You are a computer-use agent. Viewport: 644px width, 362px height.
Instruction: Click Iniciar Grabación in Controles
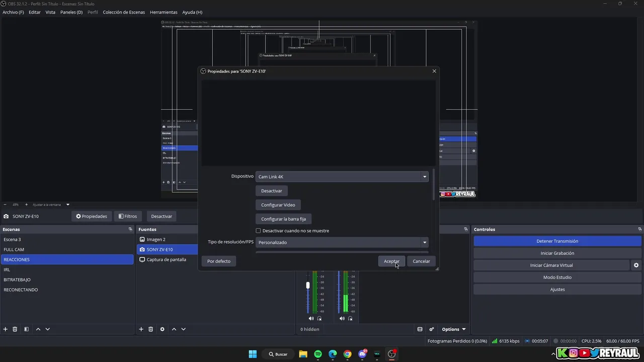(557, 253)
